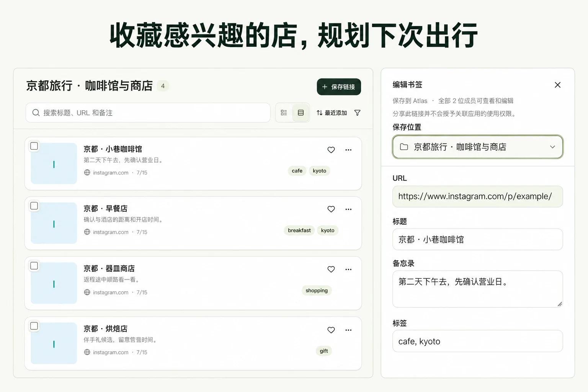Image resolution: width=588 pixels, height=392 pixels.
Task: Favorite the 京都 · 烘焙店 bookmark
Action: (x=331, y=330)
